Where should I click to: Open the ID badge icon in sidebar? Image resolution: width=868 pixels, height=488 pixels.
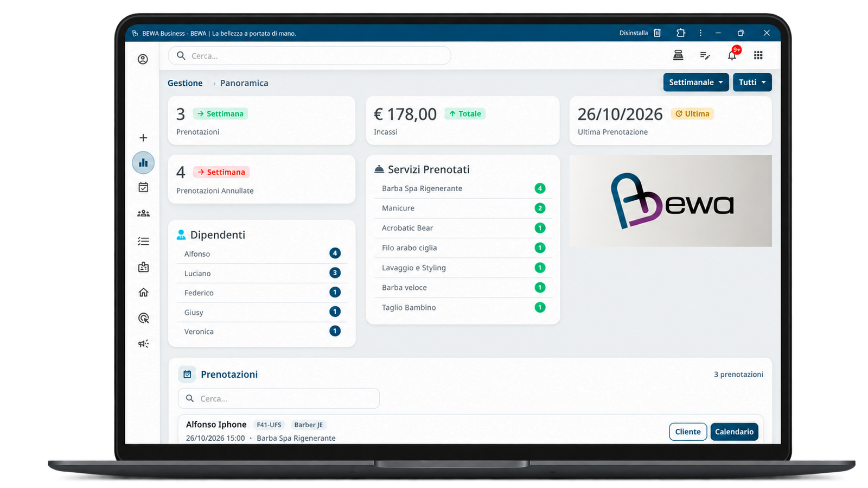click(x=143, y=267)
